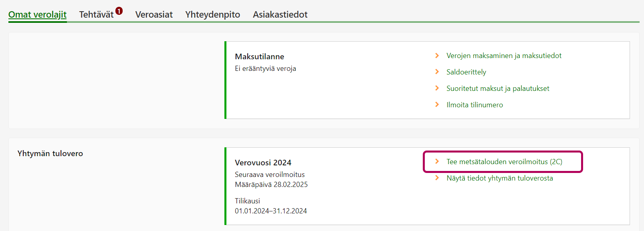644x231 pixels.
Task: Click the arrow icon before Ilmoita tilinumero
Action: [437, 104]
